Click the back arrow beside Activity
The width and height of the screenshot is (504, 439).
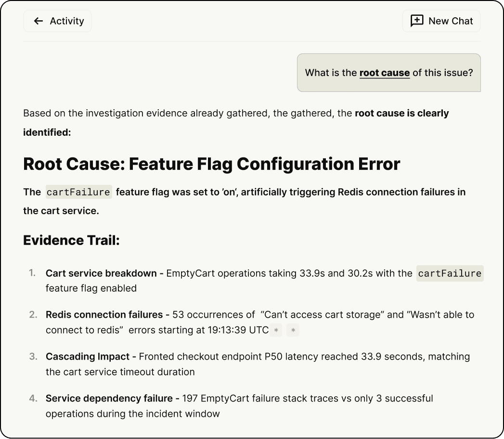tap(39, 21)
